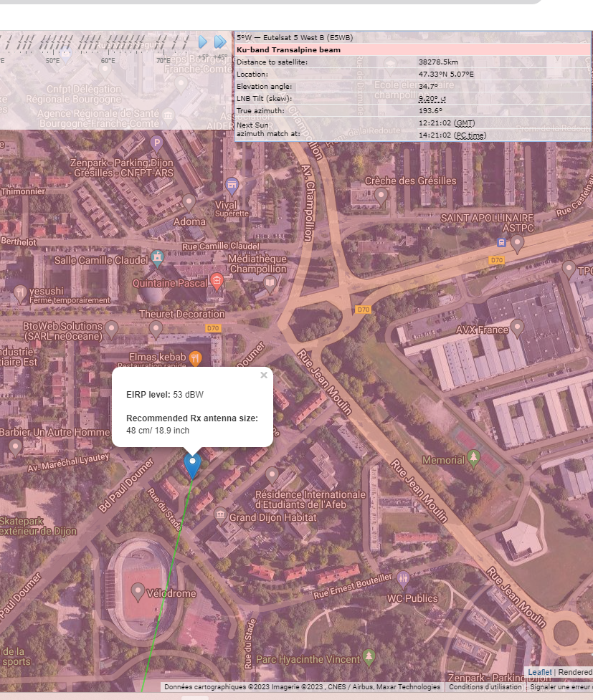Click the location value 47.33°N 5.07°E
This screenshot has height=700, width=593.
click(446, 74)
